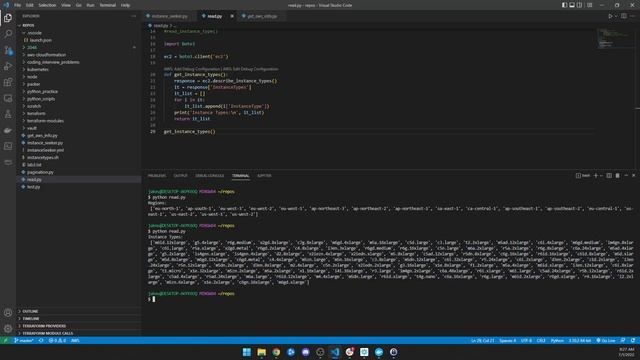Open File Explorer from the taskbar
Image resolution: width=640 pixels, height=360 pixels.
(262, 352)
